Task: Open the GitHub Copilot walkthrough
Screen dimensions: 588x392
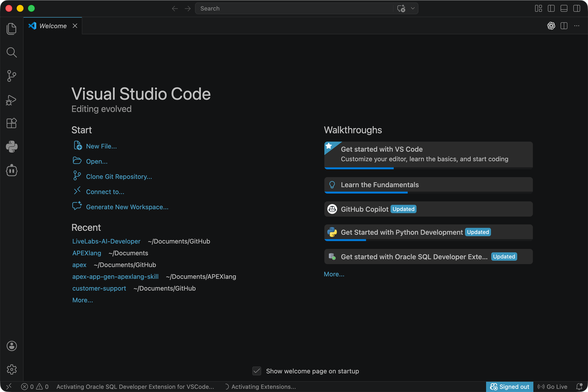Action: click(x=428, y=209)
